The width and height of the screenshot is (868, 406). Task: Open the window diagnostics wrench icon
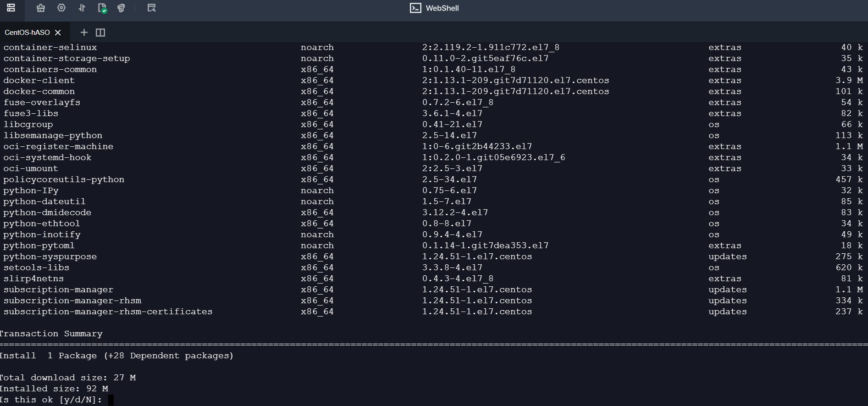151,8
